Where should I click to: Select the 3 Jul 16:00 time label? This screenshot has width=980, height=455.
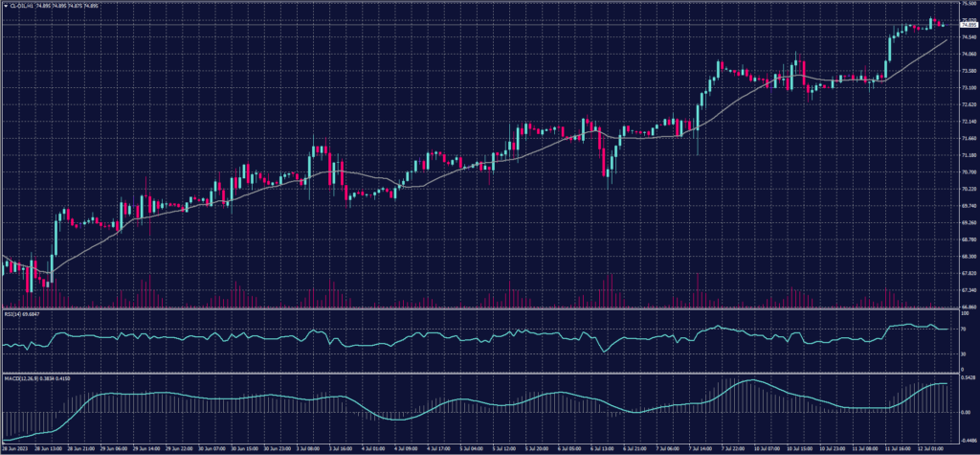[341, 446]
